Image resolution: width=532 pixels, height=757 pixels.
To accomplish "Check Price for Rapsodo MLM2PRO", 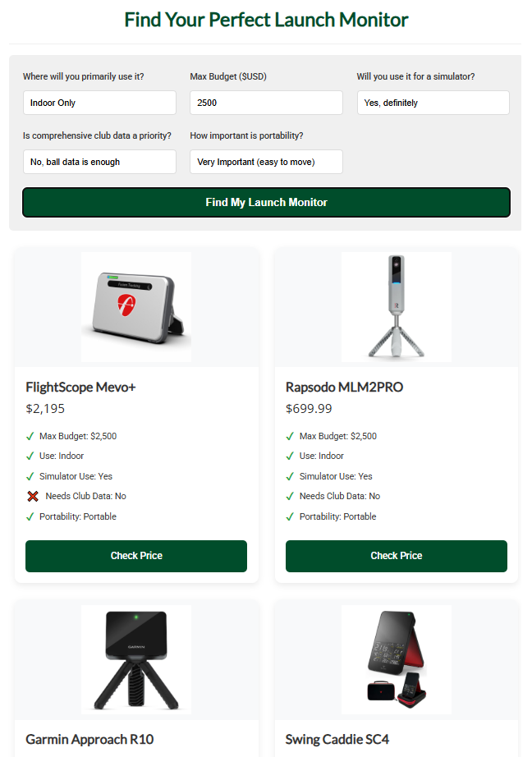I will click(397, 556).
